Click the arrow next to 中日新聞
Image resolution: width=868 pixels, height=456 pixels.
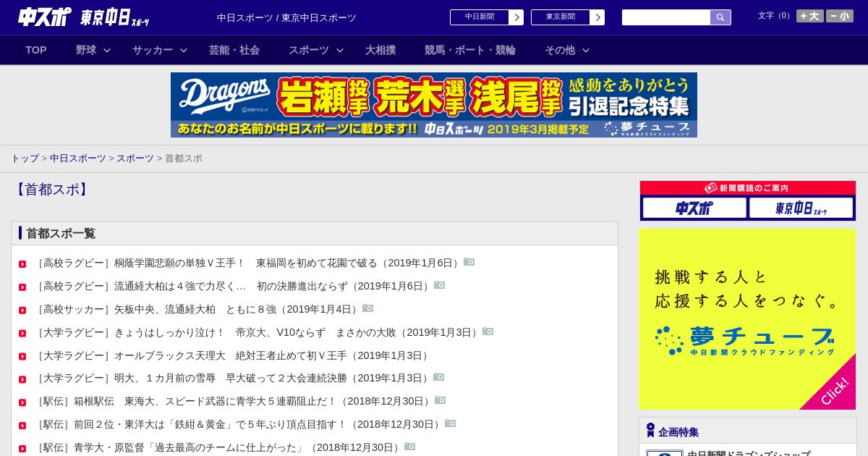pyautogui.click(x=516, y=17)
